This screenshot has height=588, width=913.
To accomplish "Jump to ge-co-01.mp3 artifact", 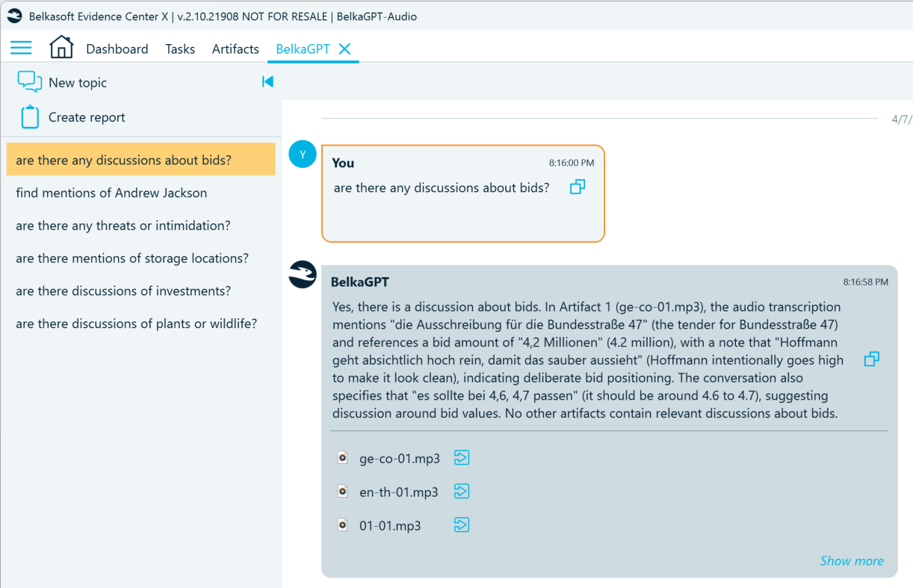I will click(x=462, y=458).
